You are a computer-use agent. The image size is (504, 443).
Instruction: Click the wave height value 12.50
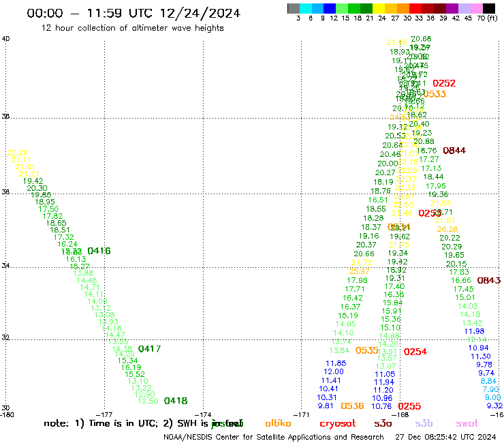(x=148, y=401)
